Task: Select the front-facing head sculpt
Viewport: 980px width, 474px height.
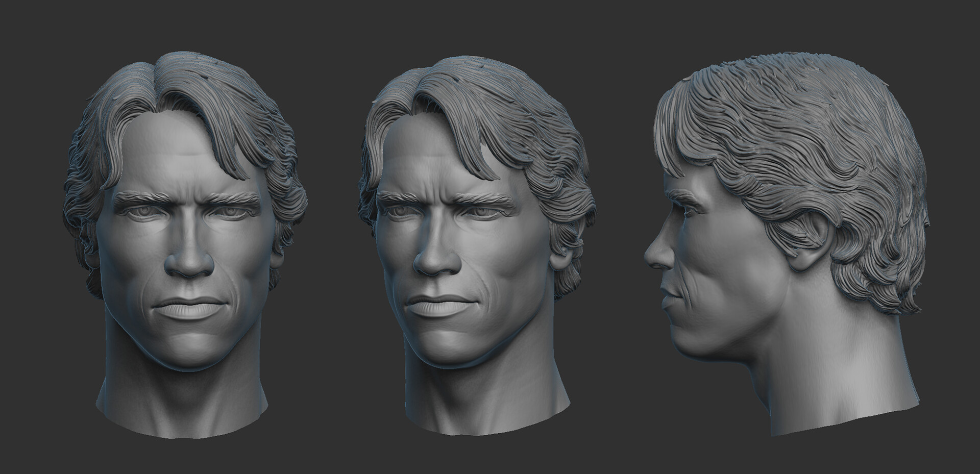Action: coord(179,230)
